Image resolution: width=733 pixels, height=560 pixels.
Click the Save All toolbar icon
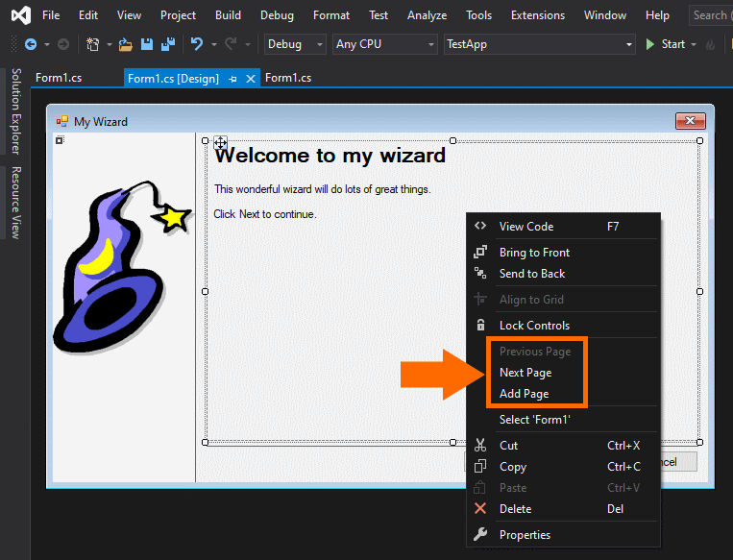click(x=167, y=44)
